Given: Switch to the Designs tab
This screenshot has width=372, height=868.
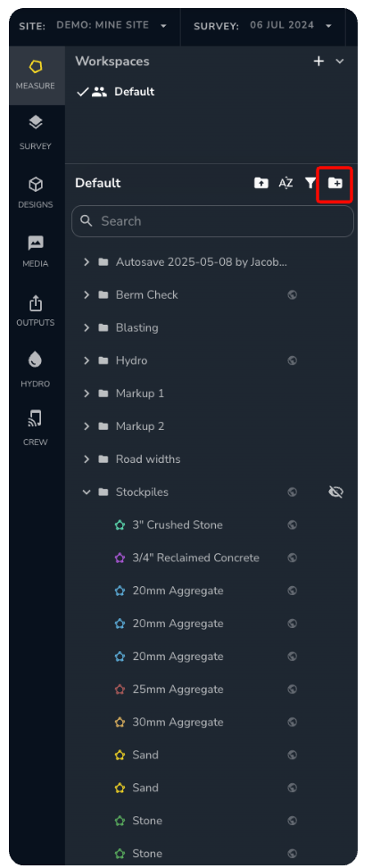Looking at the screenshot, I should tap(36, 193).
